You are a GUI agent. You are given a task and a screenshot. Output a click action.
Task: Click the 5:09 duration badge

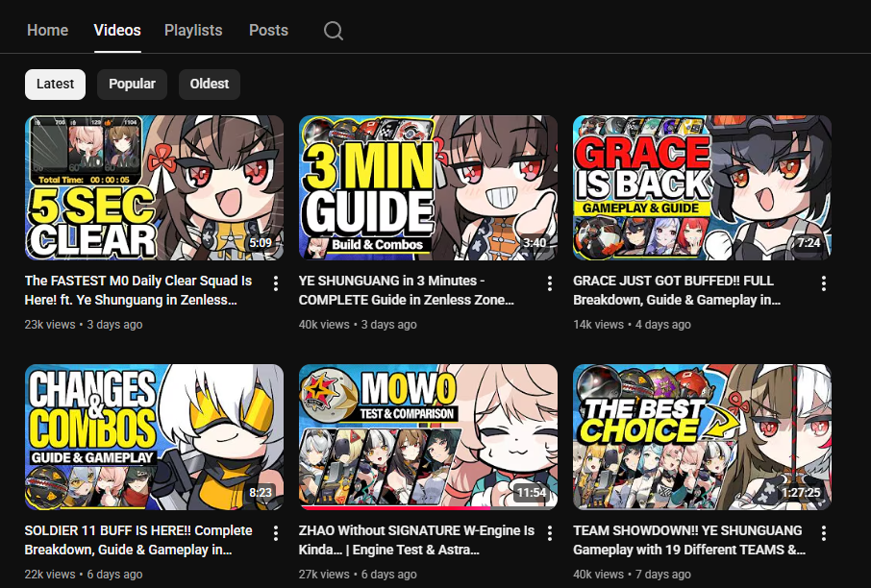pos(260,243)
